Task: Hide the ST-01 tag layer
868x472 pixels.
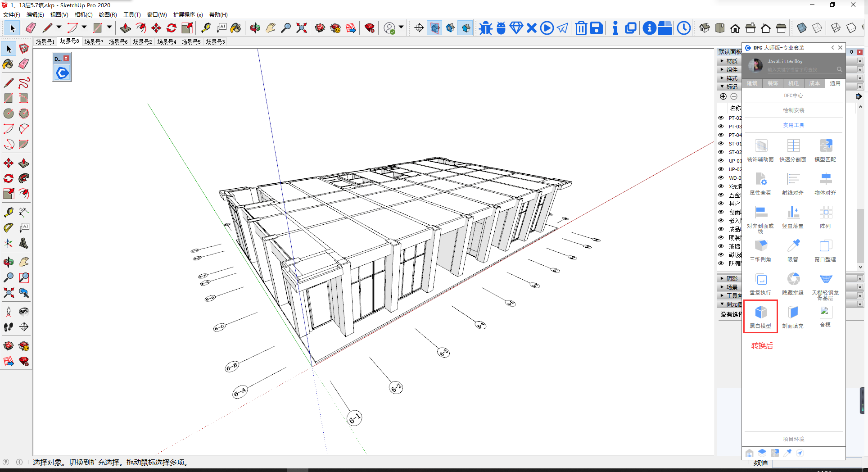Action: coord(721,143)
